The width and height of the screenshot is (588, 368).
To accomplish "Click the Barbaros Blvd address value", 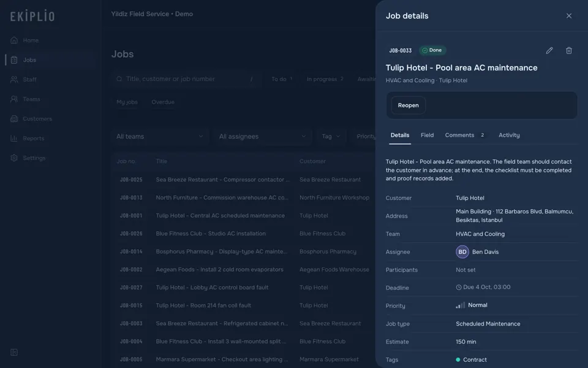I will coord(514,215).
